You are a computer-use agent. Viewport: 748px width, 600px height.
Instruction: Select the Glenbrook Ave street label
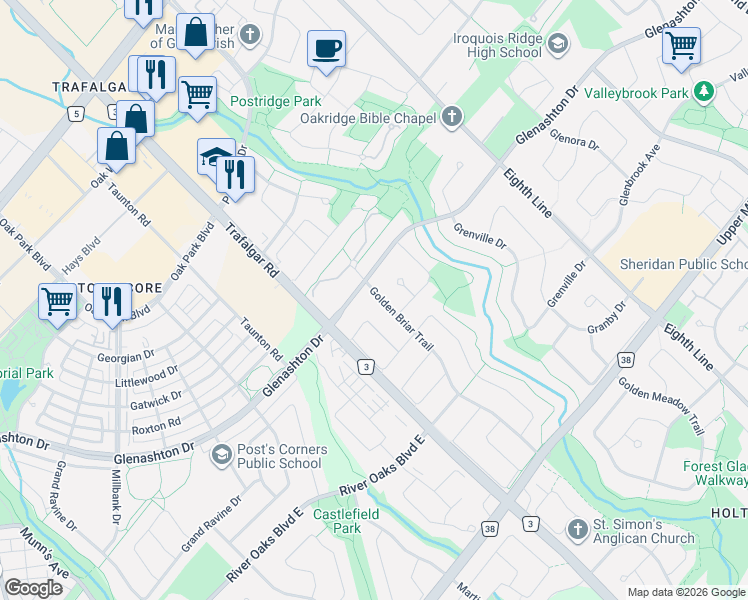pos(640,175)
